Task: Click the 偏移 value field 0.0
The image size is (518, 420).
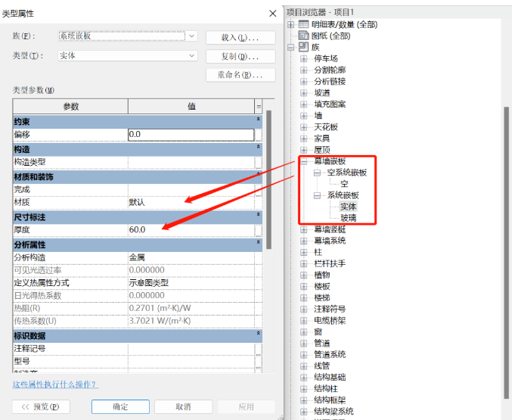Action: tap(191, 135)
